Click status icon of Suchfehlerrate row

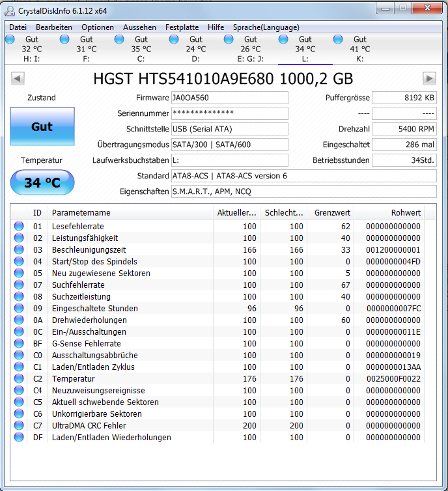pos(19,285)
